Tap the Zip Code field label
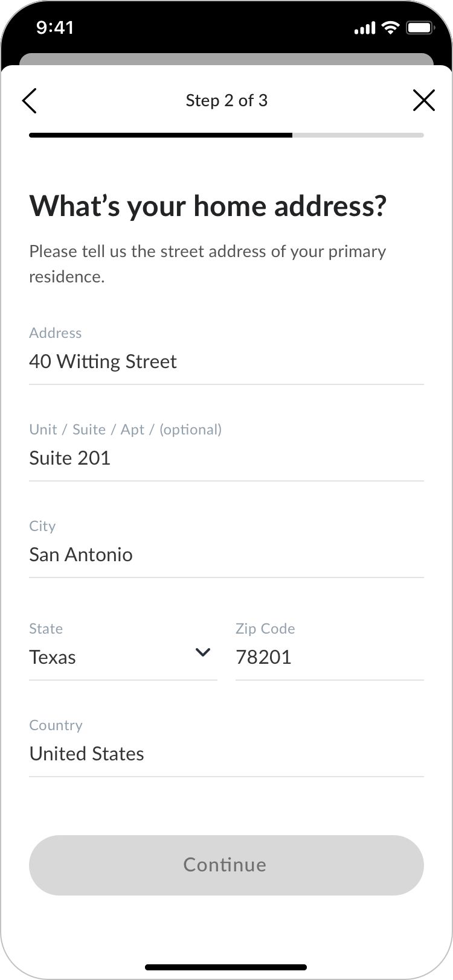The height and width of the screenshot is (980, 453). point(265,629)
